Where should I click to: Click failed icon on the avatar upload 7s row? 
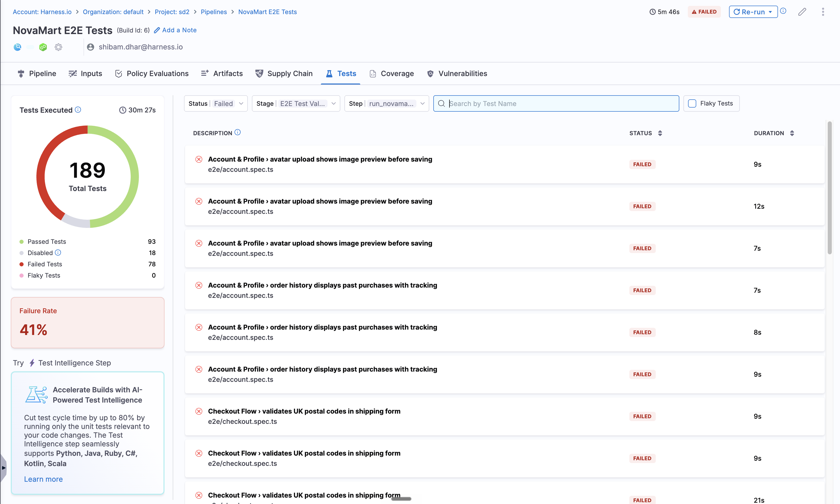click(x=199, y=244)
